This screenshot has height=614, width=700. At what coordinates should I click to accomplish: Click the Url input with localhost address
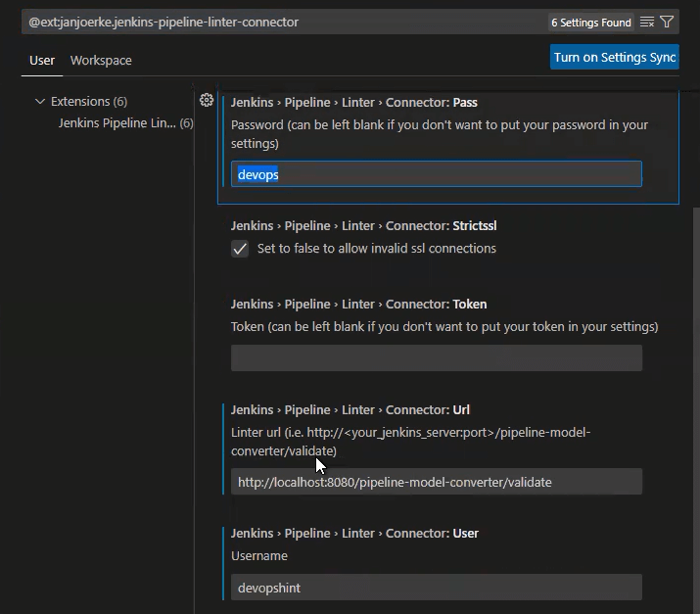click(x=437, y=482)
